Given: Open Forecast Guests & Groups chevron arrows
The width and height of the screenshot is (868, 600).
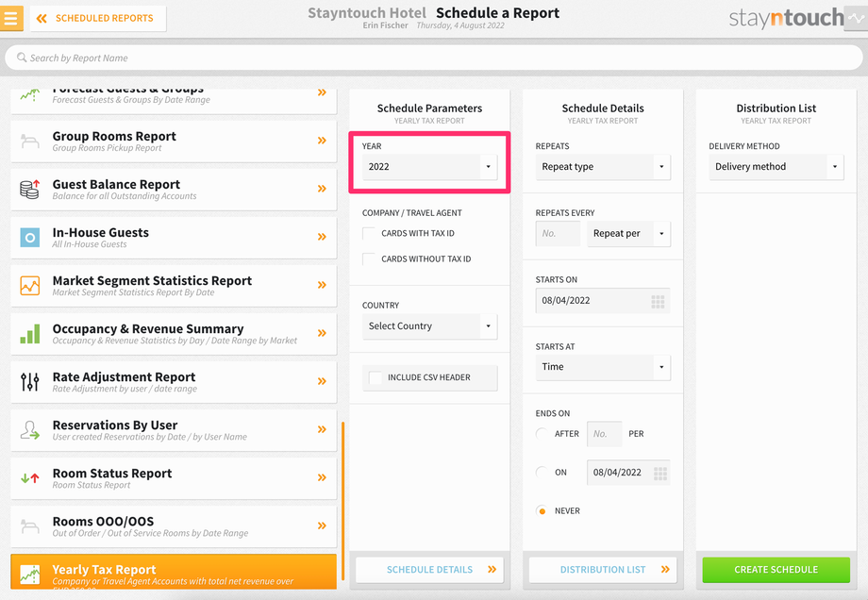Looking at the screenshot, I should tap(322, 92).
